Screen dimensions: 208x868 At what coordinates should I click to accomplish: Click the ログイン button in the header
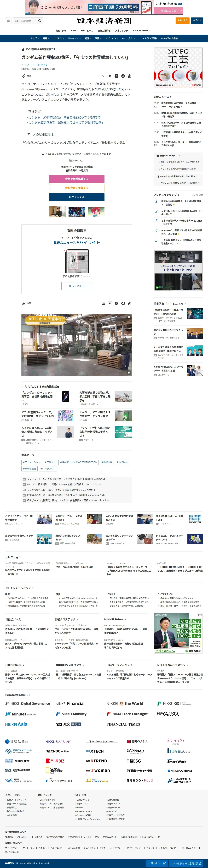(197, 21)
